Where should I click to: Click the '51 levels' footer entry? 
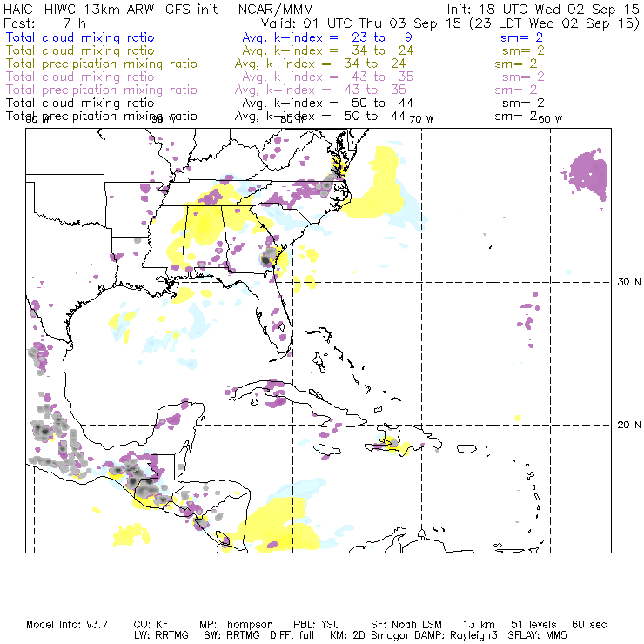coord(533,625)
